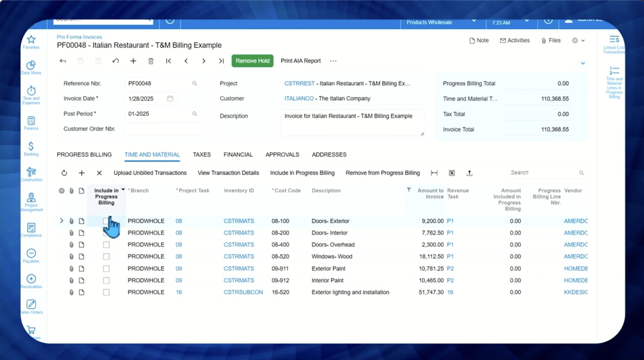This screenshot has height=360, width=644.
Task: Click Print AIA Report
Action: 301,61
